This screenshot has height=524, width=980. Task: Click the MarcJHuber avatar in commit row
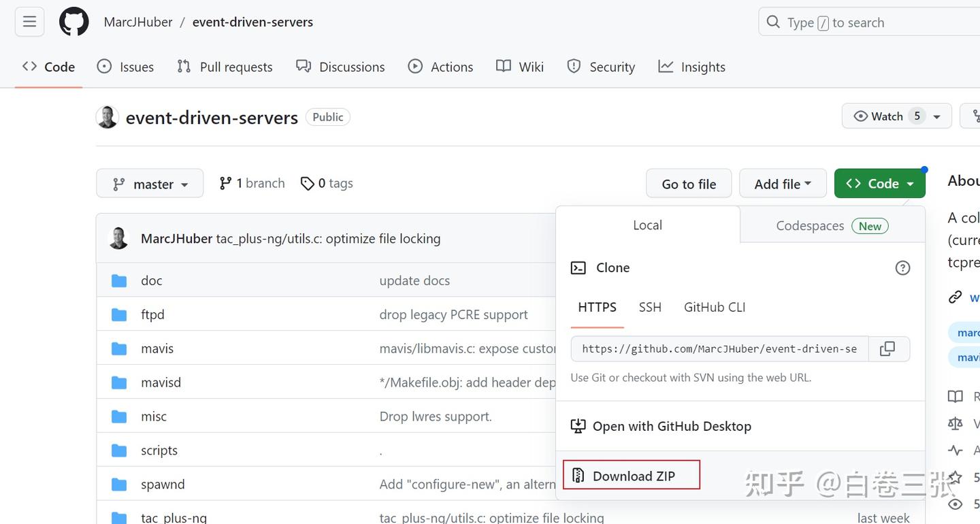118,238
